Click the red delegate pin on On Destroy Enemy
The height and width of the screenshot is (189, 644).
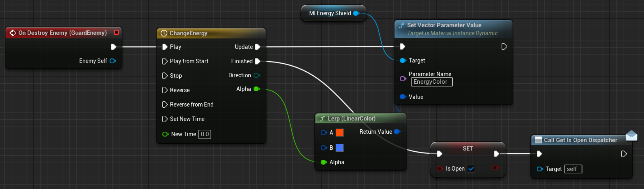116,32
